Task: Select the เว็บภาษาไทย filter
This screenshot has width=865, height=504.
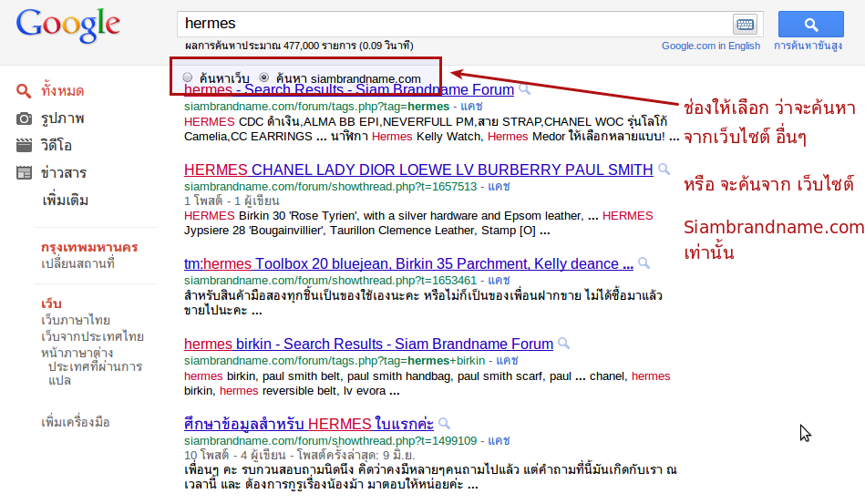Action: coord(76,321)
